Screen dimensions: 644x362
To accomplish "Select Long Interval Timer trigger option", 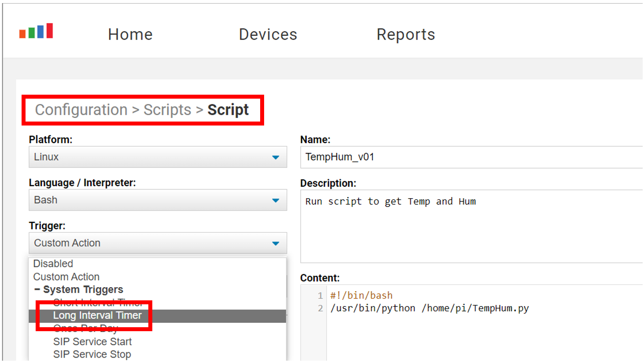I will [x=157, y=316].
